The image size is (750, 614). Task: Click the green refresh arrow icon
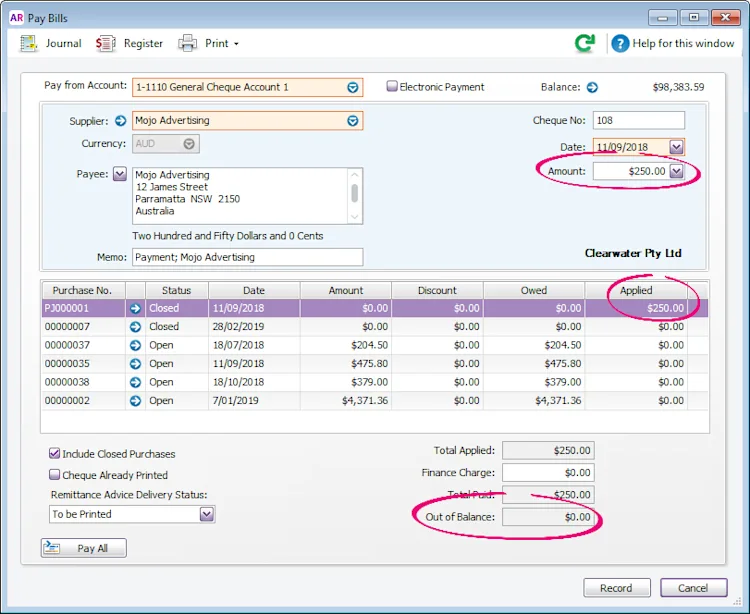585,43
